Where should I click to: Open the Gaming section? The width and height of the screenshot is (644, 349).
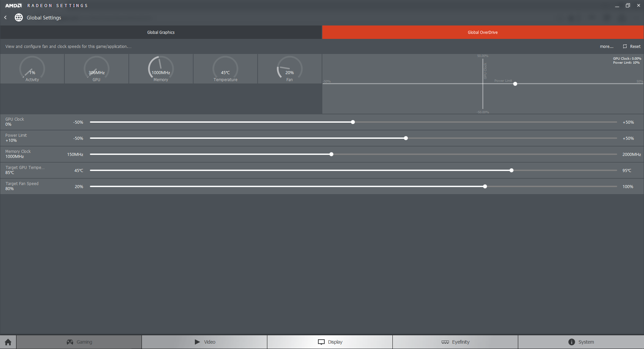click(79, 342)
